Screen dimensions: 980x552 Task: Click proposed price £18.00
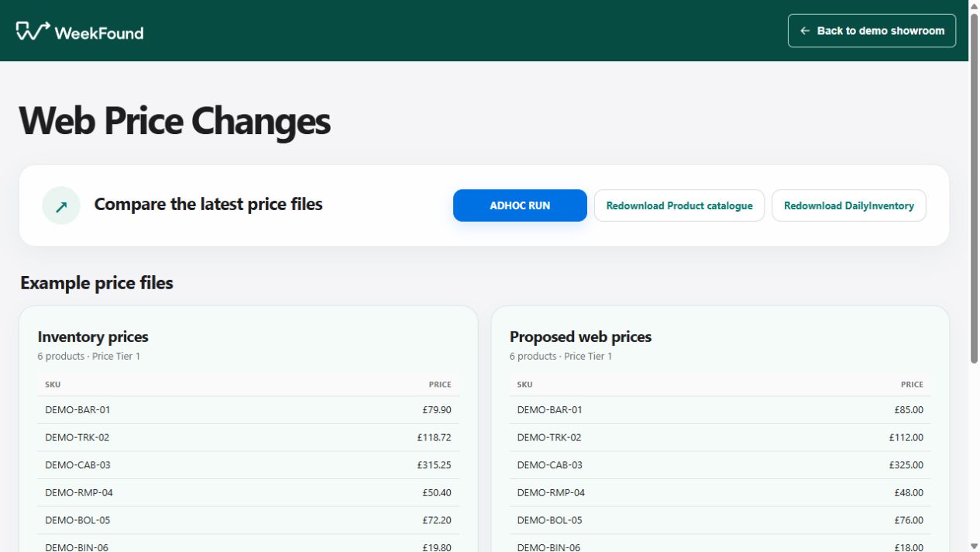(x=909, y=547)
